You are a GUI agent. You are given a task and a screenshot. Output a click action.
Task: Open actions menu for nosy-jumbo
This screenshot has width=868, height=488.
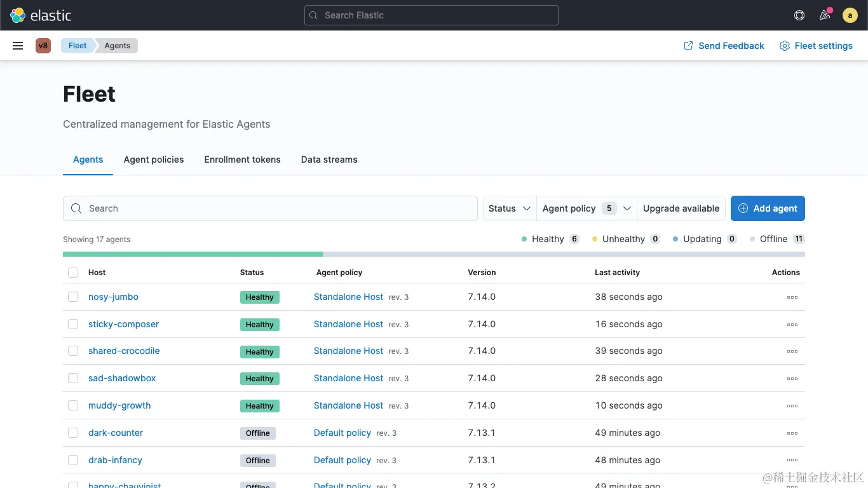coord(792,297)
